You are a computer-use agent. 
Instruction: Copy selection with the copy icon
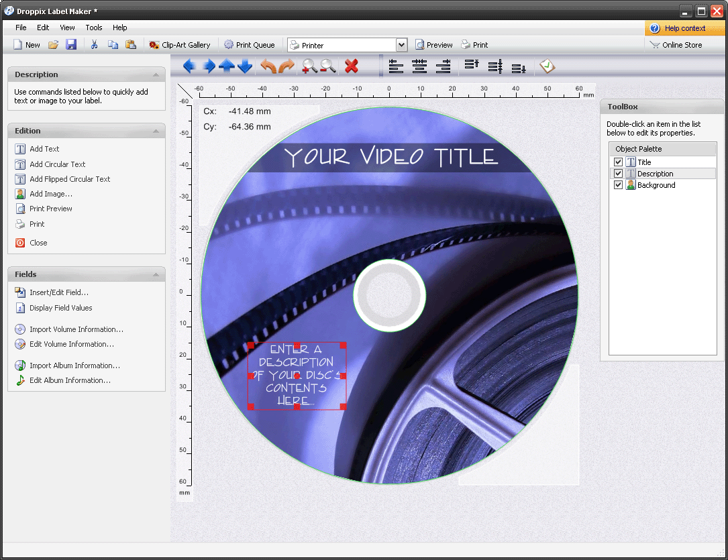(x=113, y=45)
